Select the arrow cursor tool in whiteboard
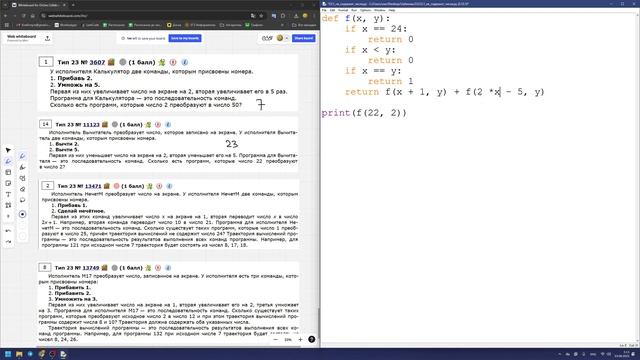Image resolution: width=640 pixels, height=360 pixels. [x=8, y=150]
